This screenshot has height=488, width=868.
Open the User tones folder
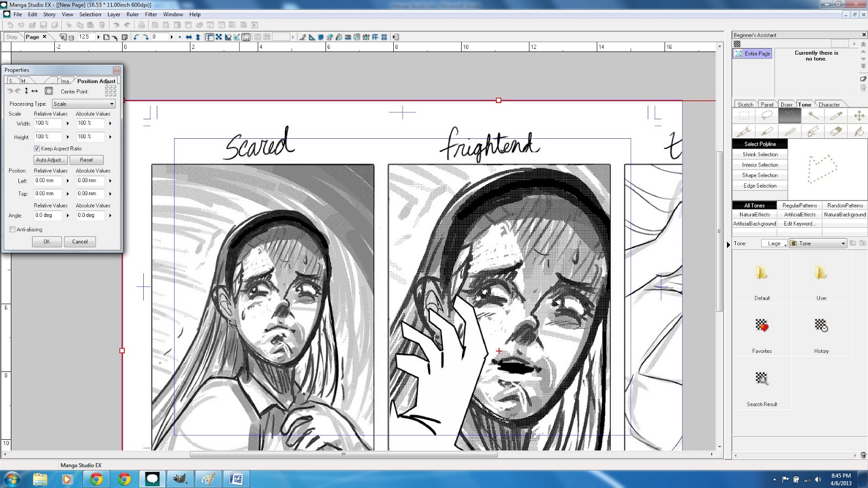pos(821,273)
